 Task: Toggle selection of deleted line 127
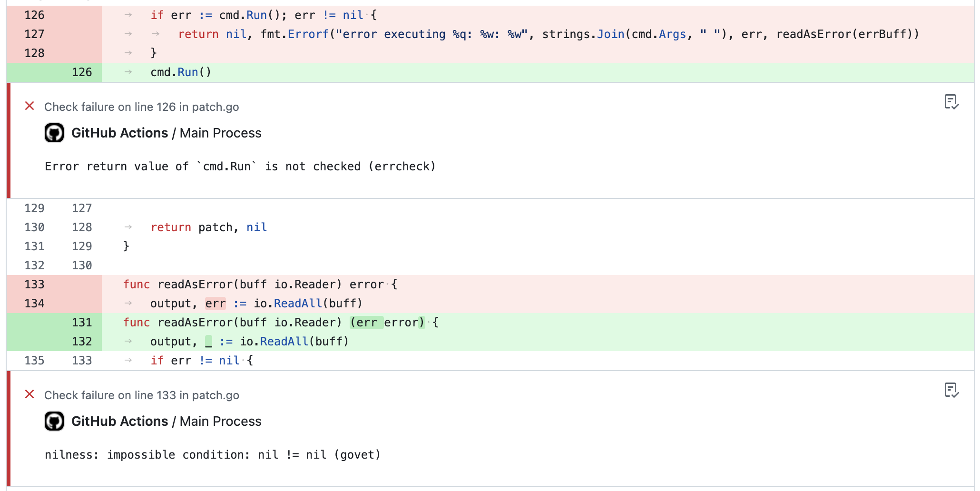tap(33, 34)
